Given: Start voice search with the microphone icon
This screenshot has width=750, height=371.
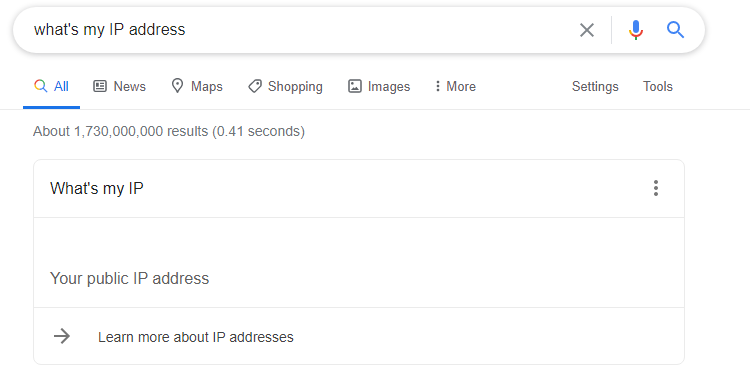Looking at the screenshot, I should [636, 30].
